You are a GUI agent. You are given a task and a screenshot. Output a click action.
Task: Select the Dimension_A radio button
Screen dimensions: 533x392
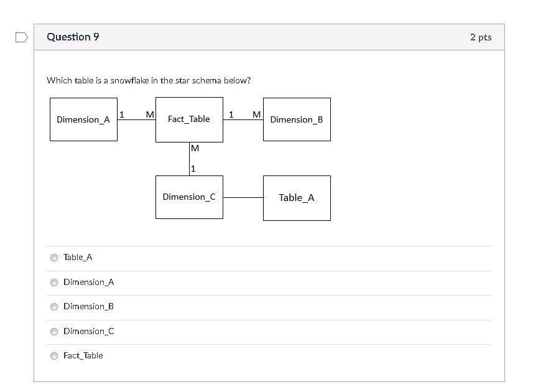(x=54, y=282)
